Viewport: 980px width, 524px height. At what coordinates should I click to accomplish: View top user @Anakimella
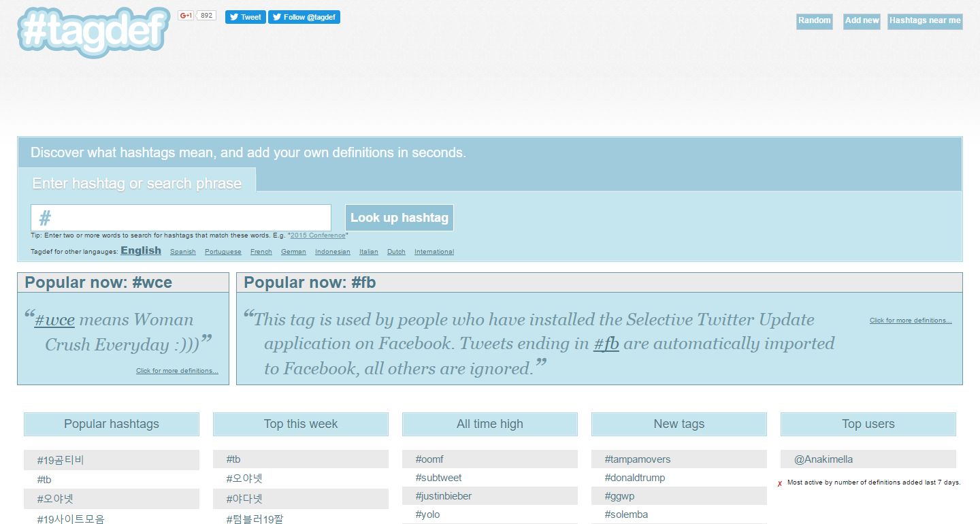(823, 459)
